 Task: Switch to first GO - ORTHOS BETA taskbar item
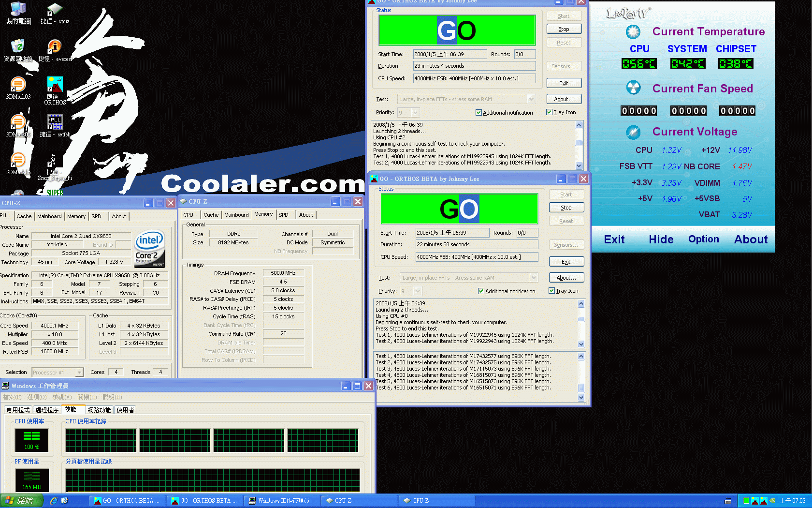[127, 501]
